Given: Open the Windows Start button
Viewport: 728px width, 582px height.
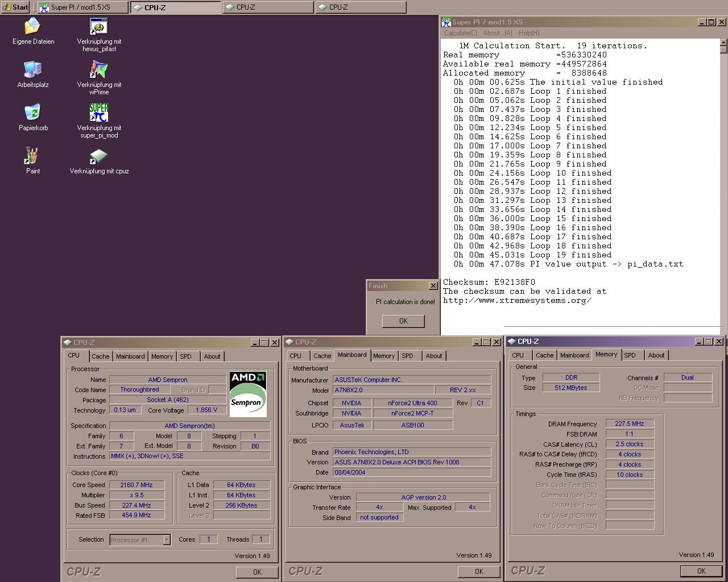Looking at the screenshot, I should 15,7.
